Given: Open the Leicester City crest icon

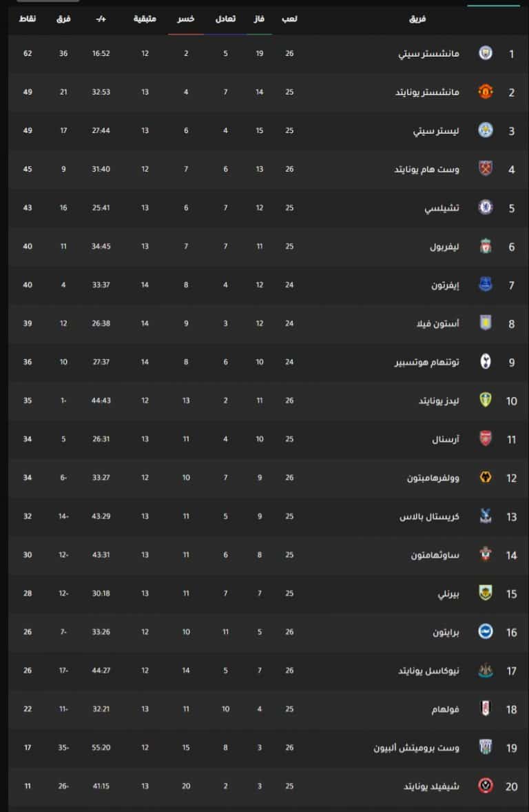Looking at the screenshot, I should [x=485, y=130].
